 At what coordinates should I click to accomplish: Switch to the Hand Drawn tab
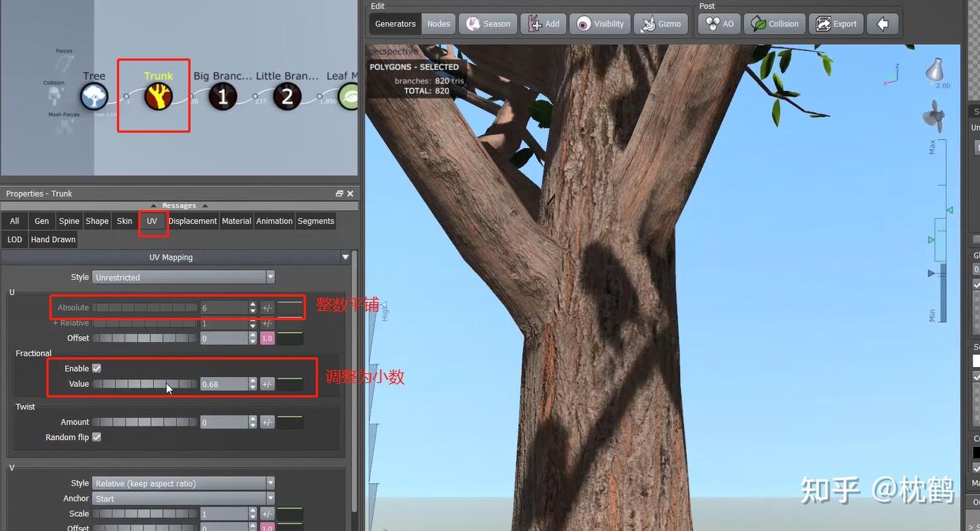[53, 239]
